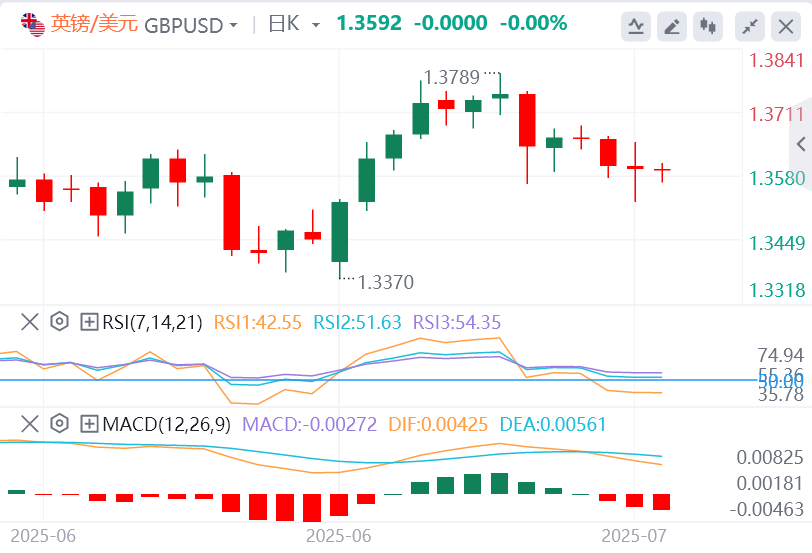Image resolution: width=812 pixels, height=553 pixels.
Task: Remove the MACD indicator panel
Action: [x=30, y=424]
